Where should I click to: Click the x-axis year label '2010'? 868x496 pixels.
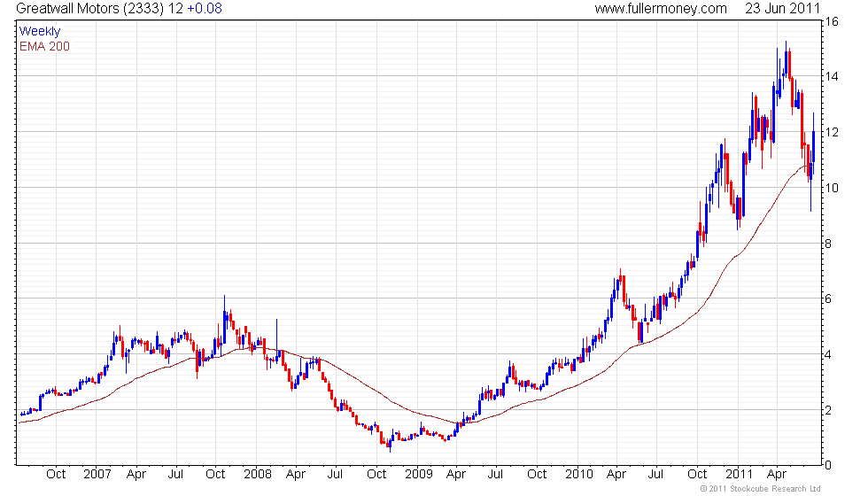pyautogui.click(x=579, y=475)
